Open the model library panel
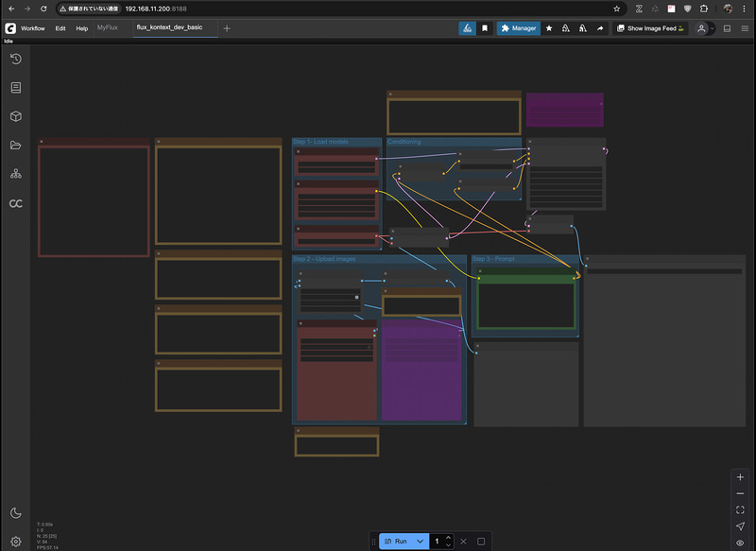Screen dimensions: 756x551 (14, 116)
